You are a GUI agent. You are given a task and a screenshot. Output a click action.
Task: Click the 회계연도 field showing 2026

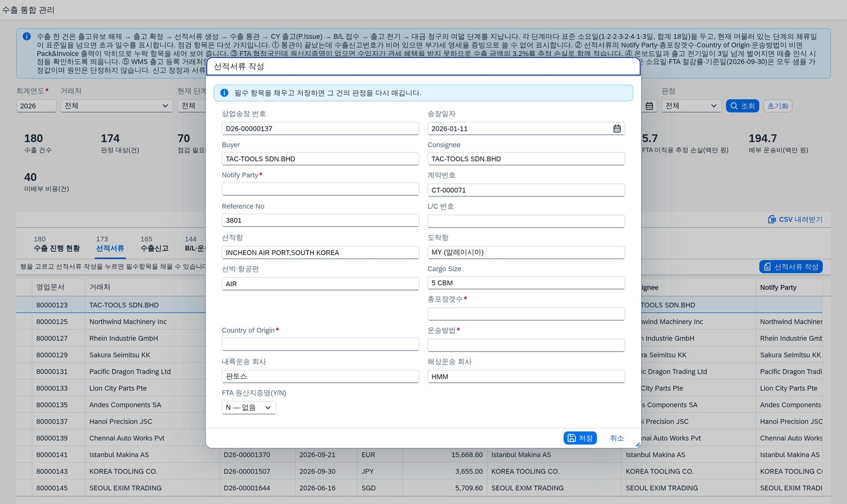[36, 106]
